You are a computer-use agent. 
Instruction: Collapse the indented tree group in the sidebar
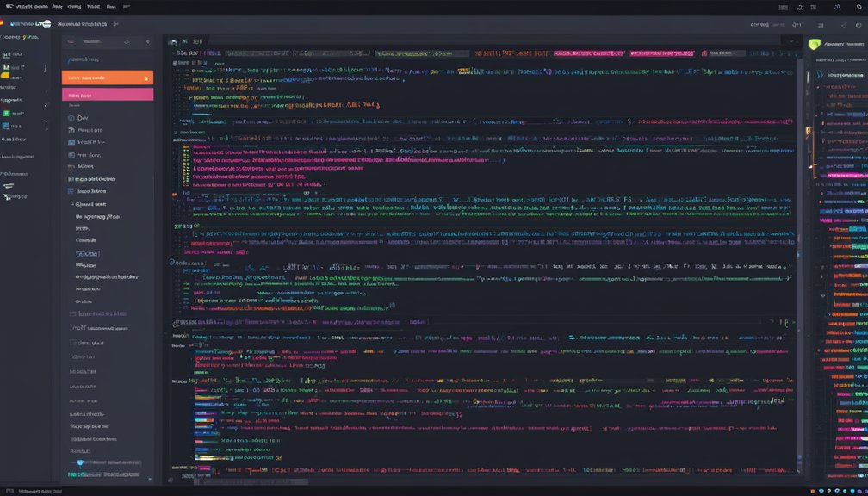[72, 205]
